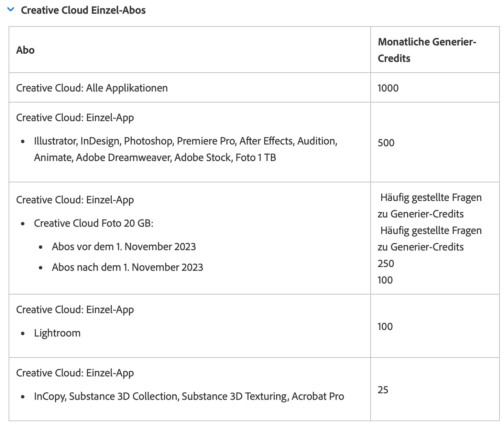This screenshot has width=504, height=426.
Task: Click the second Häufig gestellte Fragen link
Action: [430, 238]
